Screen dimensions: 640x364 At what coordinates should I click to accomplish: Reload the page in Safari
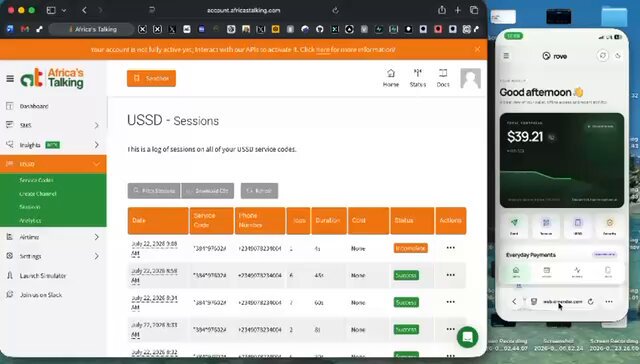(x=336, y=10)
